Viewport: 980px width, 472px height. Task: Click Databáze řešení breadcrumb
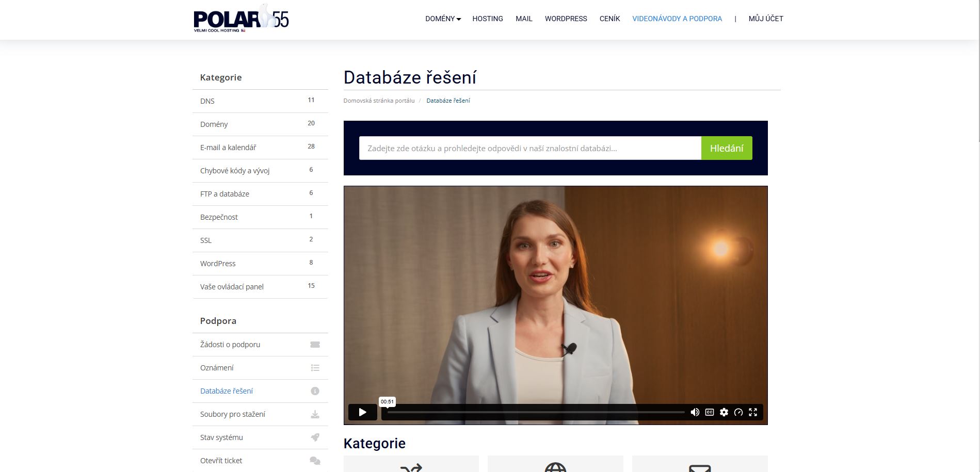click(x=448, y=101)
